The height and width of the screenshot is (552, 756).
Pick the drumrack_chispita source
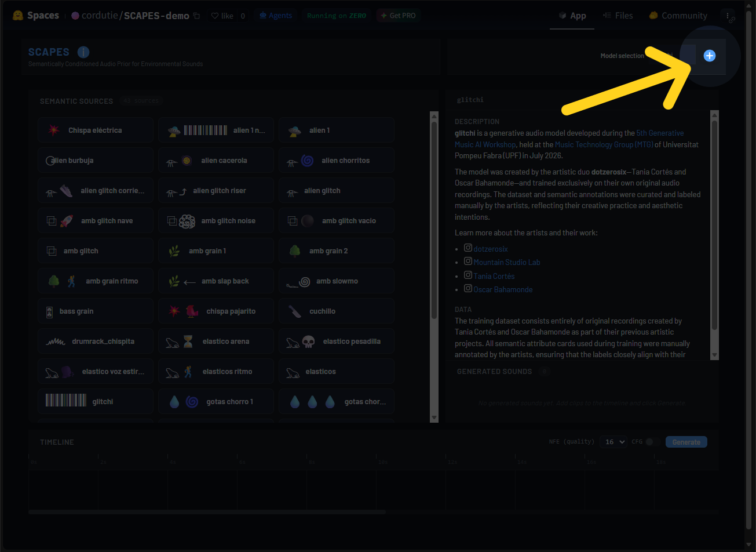pyautogui.click(x=96, y=342)
